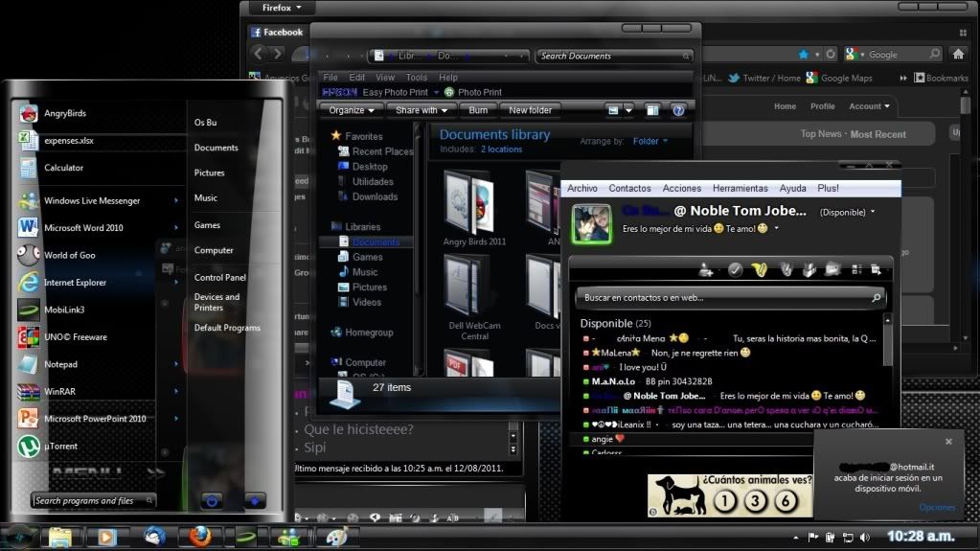Click the Firefox home button
Image resolution: width=980 pixels, height=551 pixels.
point(958,54)
